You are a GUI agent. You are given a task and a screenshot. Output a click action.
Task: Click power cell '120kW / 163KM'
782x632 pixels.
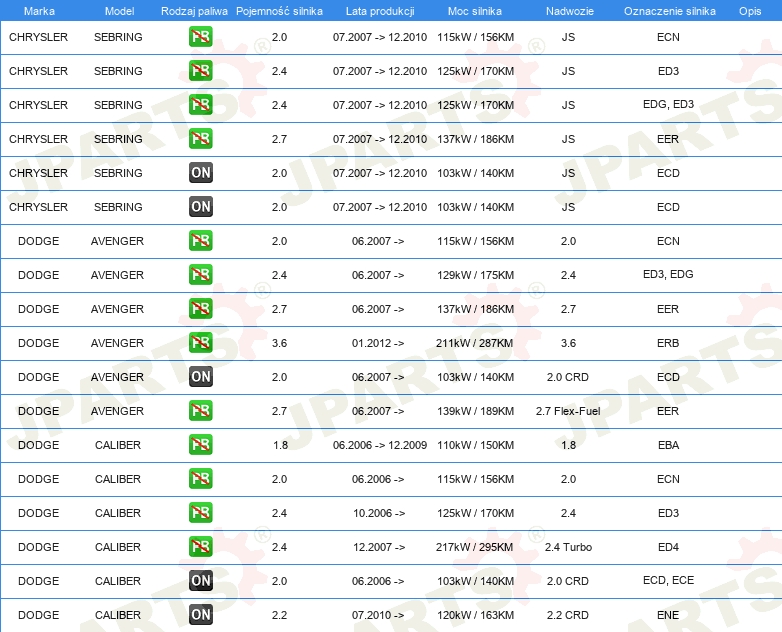475,615
